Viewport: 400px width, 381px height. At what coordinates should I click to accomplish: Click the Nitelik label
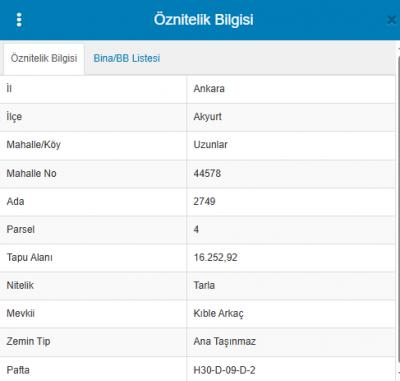click(20, 285)
